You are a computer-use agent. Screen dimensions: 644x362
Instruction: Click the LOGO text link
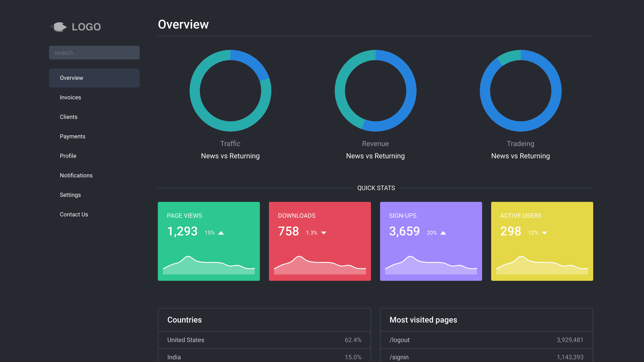[x=86, y=27]
